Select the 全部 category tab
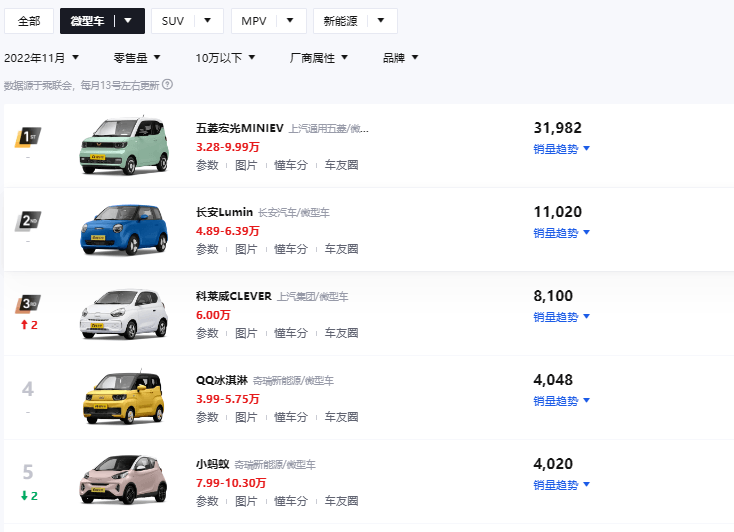Image resolution: width=734 pixels, height=532 pixels. 29,21
